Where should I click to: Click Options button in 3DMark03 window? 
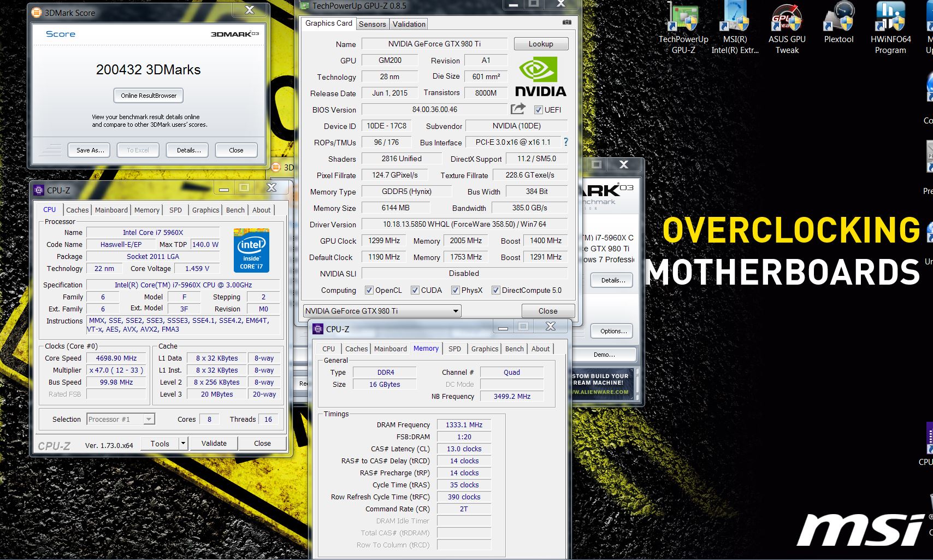613,331
